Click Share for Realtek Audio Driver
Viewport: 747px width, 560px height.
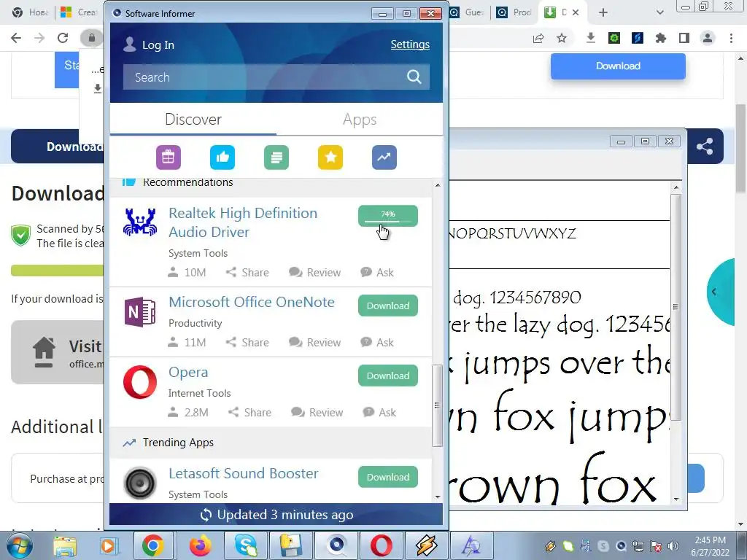(247, 273)
